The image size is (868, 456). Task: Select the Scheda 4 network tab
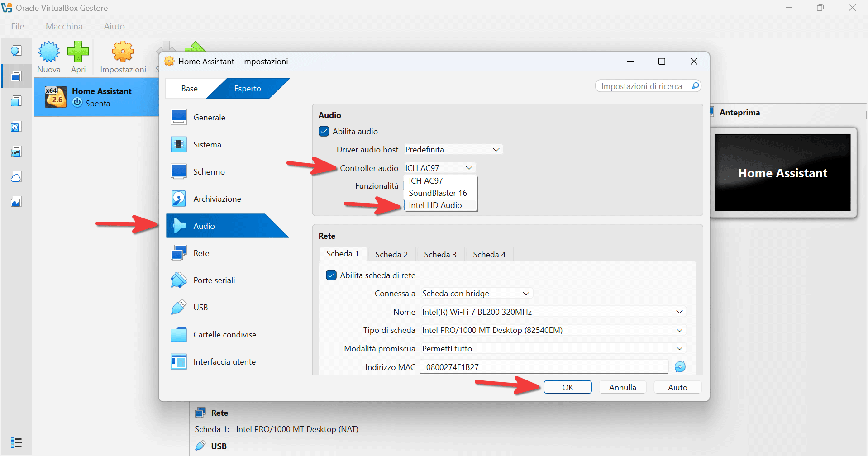point(489,254)
